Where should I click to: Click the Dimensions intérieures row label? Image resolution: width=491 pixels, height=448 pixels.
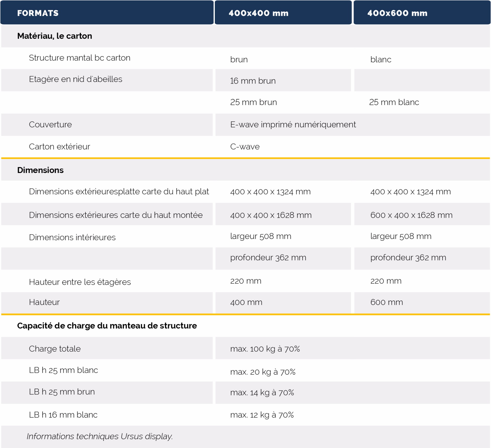pos(72,237)
